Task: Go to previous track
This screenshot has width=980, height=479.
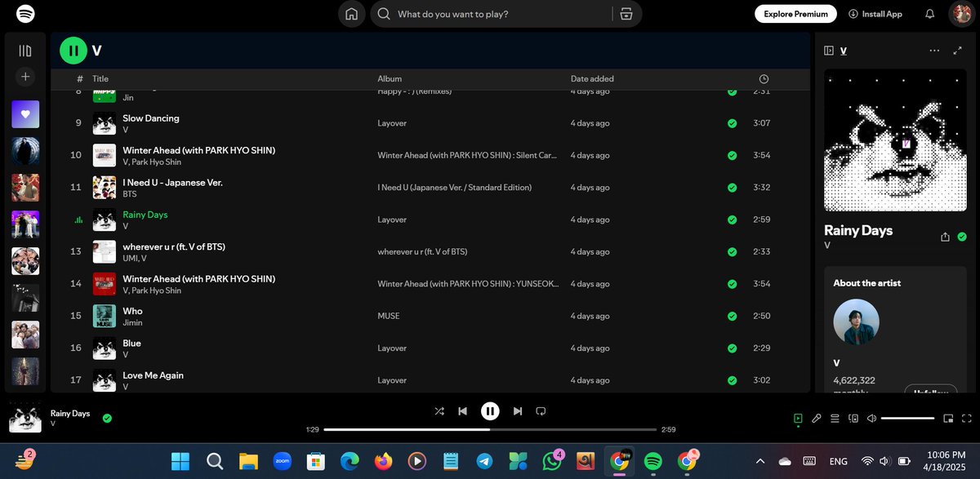Action: click(x=462, y=411)
